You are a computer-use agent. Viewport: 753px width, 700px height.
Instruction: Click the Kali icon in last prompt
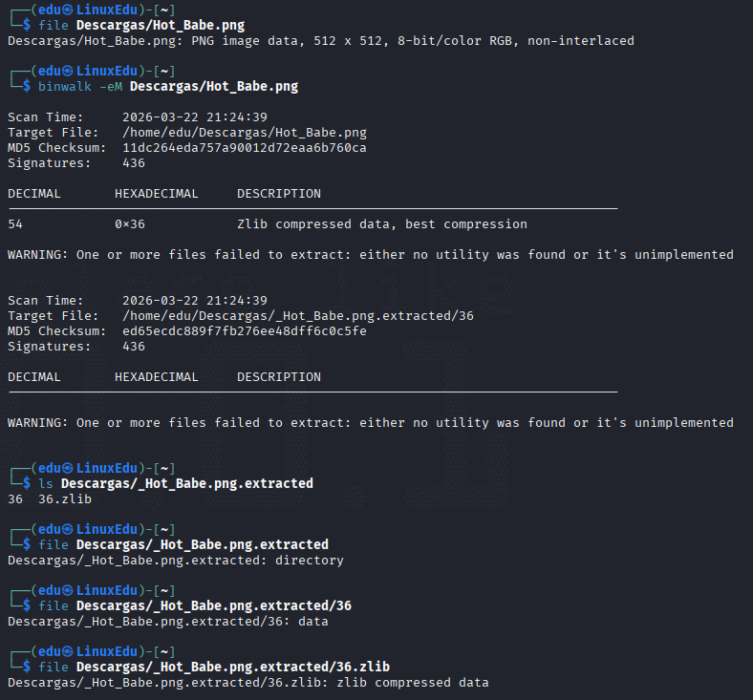pyautogui.click(x=68, y=651)
